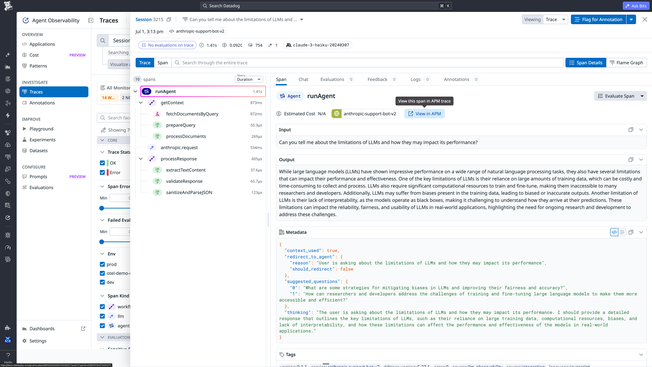652x367 pixels.
Task: Switch Metadata to list view icon
Action: click(x=622, y=232)
